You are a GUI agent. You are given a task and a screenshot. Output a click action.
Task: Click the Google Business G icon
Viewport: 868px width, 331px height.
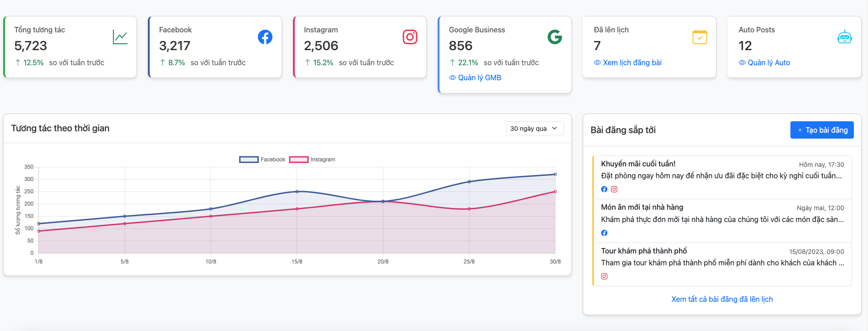pos(554,37)
